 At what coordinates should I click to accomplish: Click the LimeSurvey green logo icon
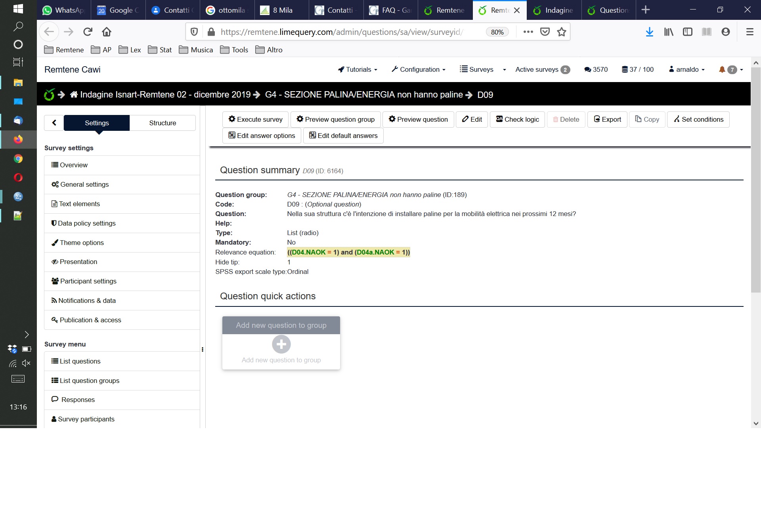coord(49,95)
